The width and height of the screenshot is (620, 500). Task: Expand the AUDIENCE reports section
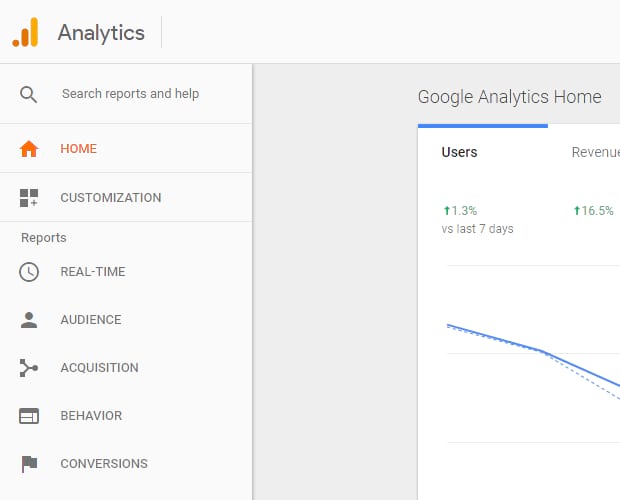(x=126, y=320)
